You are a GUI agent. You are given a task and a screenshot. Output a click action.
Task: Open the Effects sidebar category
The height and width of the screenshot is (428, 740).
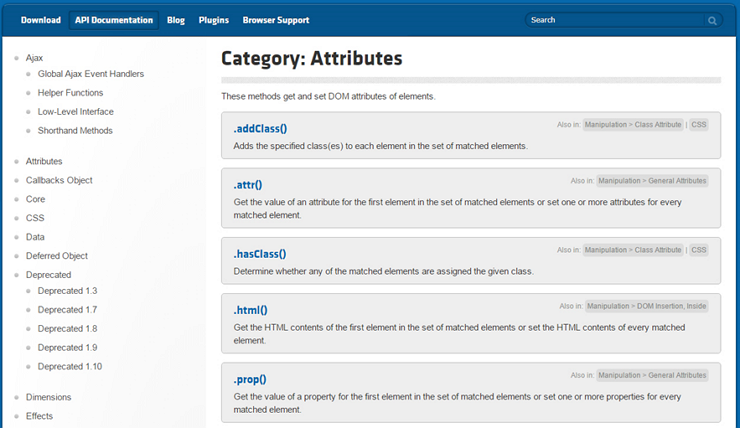tap(39, 416)
